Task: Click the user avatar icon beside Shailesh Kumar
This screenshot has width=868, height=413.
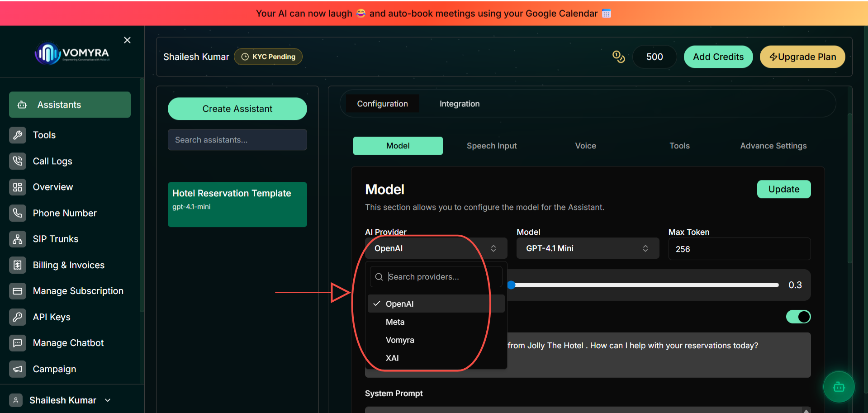Action: coord(16,400)
